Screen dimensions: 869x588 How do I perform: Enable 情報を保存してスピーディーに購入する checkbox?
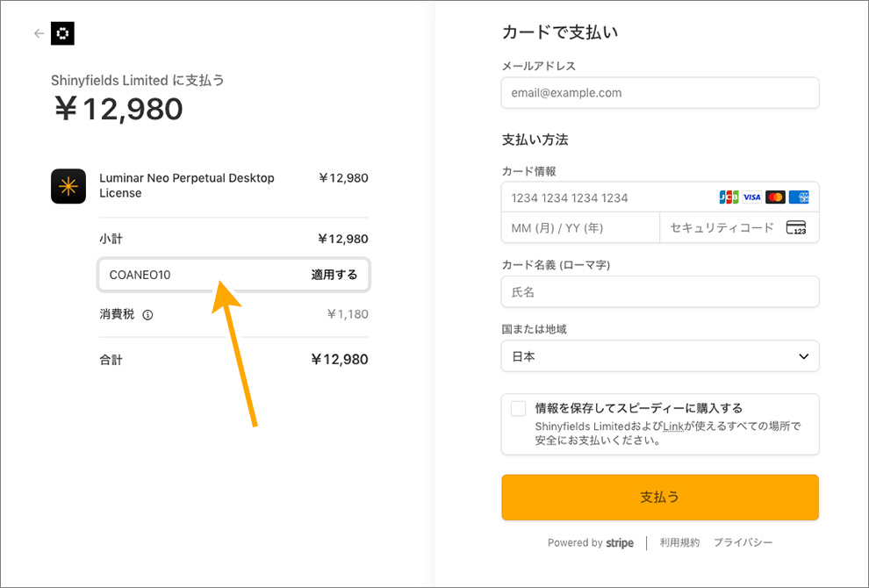pyautogui.click(x=519, y=408)
